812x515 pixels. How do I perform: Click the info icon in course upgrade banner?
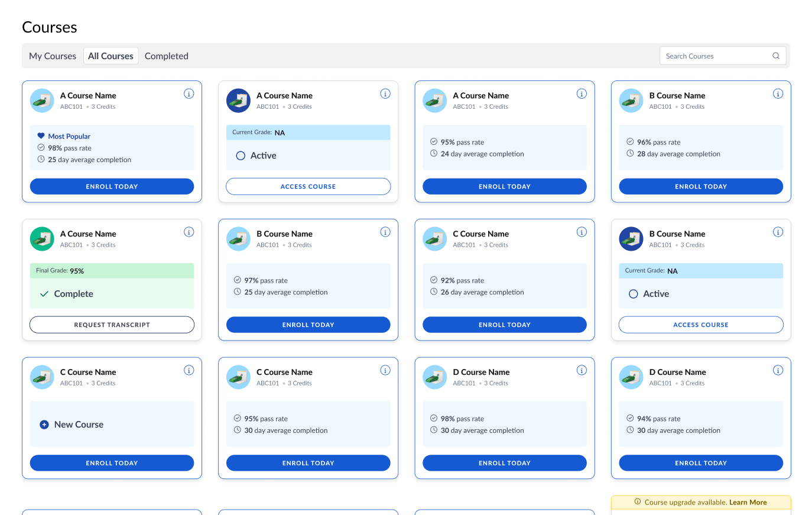(638, 502)
